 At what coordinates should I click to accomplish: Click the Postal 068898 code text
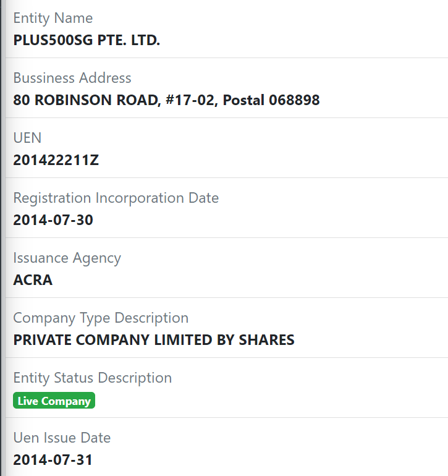click(x=271, y=100)
